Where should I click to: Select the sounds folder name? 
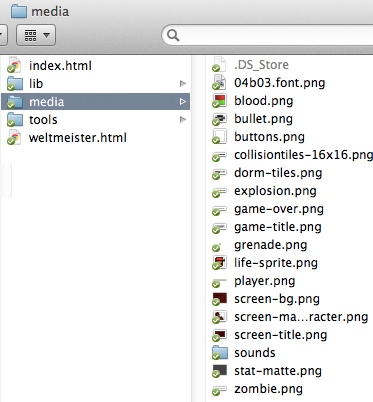click(x=255, y=353)
